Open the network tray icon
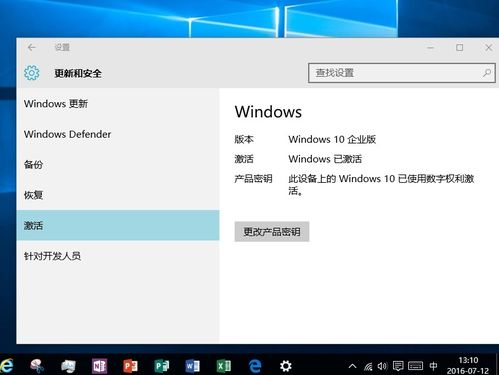The image size is (499, 375). point(368,366)
